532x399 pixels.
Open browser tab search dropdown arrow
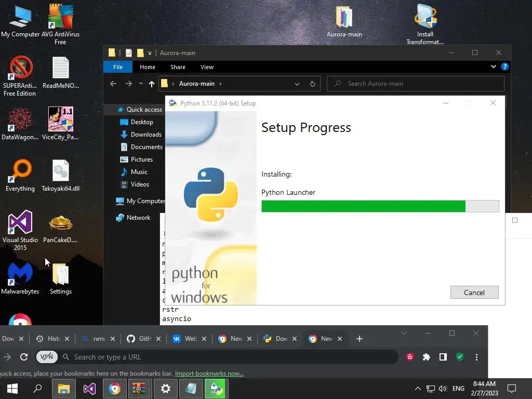404,333
